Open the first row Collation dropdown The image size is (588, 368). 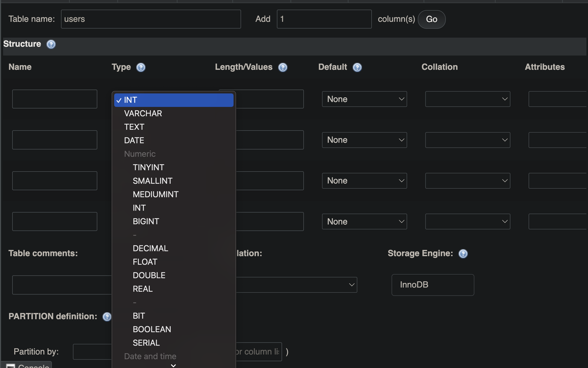tap(468, 99)
